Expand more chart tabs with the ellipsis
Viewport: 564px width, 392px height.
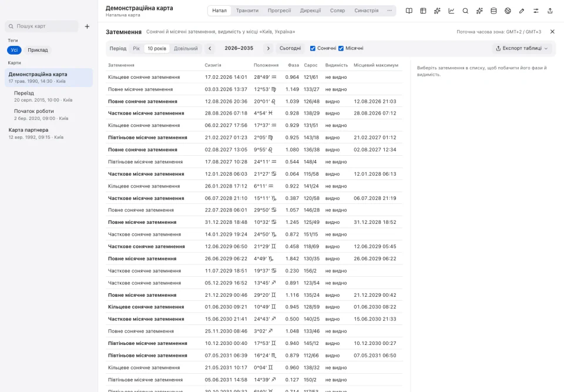[390, 11]
